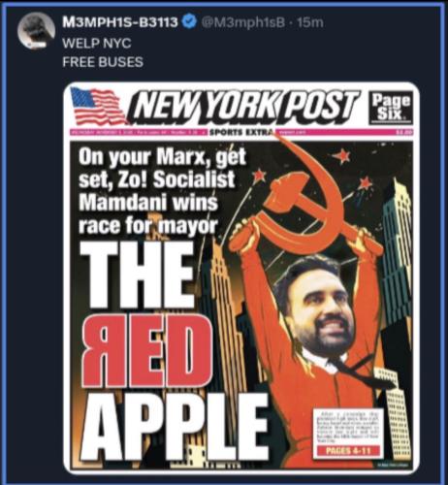Click the New York Post logo

tap(243, 109)
